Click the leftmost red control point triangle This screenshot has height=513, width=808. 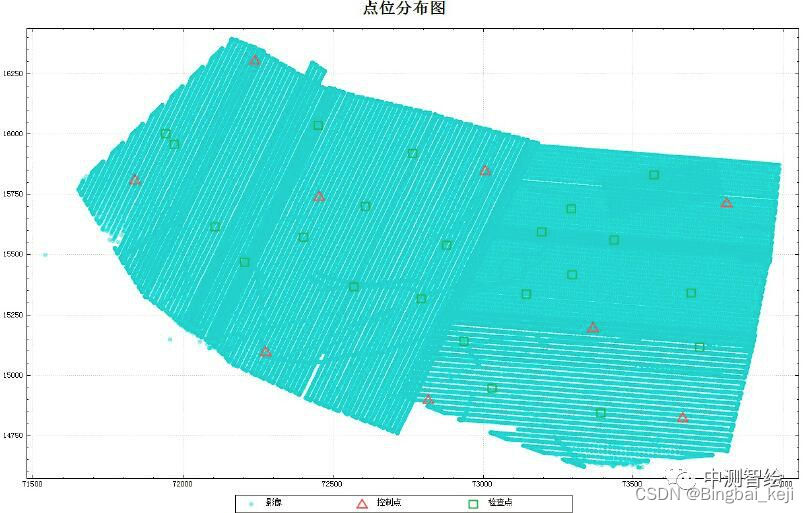(135, 180)
